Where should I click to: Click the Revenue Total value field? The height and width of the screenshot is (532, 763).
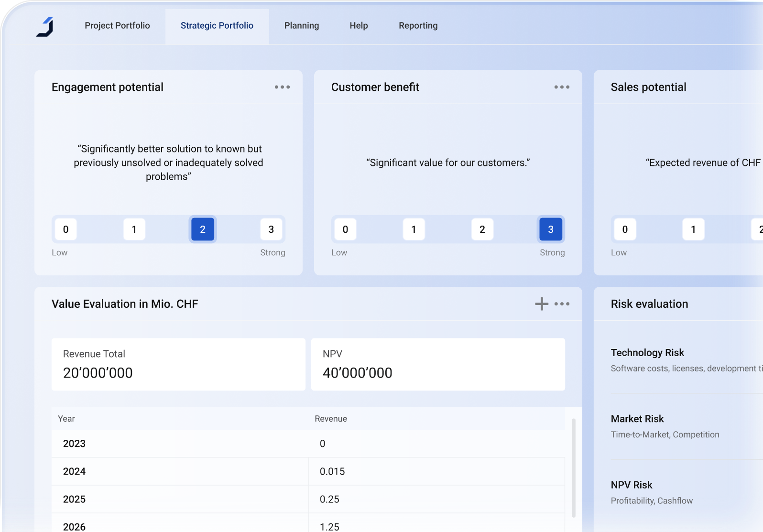pyautogui.click(x=178, y=365)
